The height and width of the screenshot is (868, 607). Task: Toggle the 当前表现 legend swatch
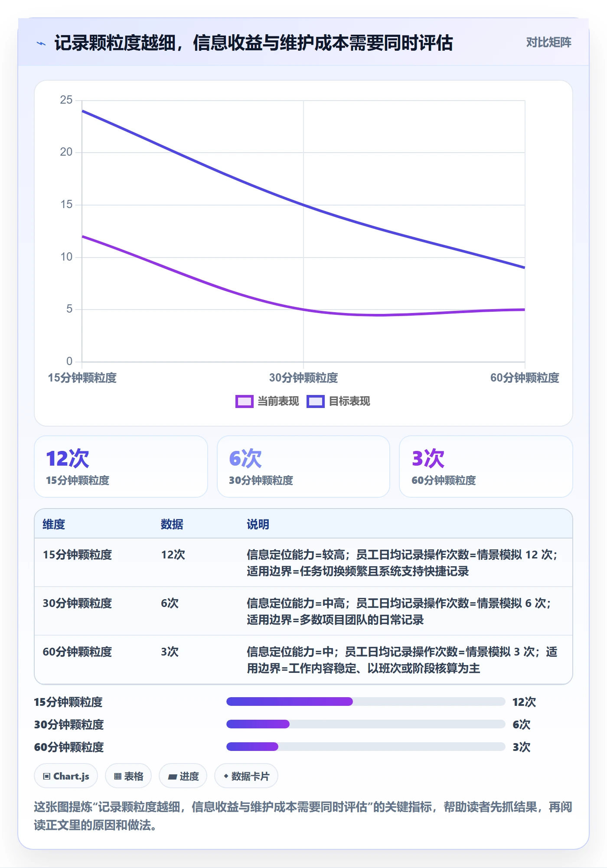244,401
